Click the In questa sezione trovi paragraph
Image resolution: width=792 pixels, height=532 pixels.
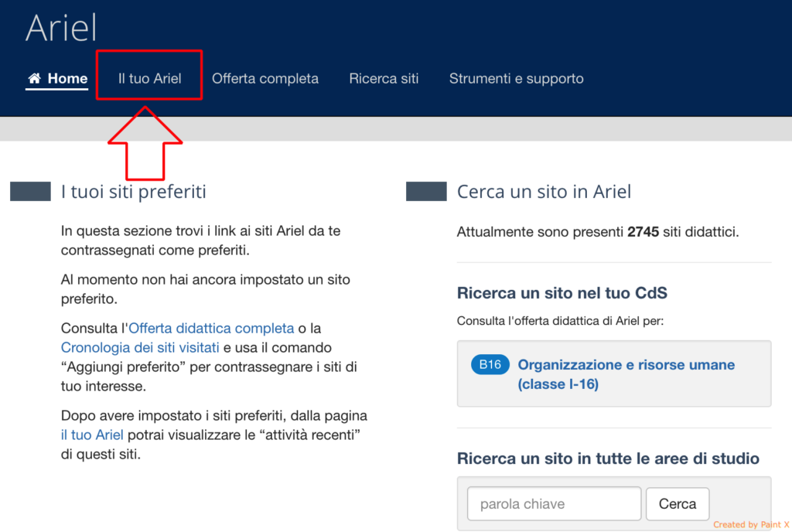pos(201,240)
